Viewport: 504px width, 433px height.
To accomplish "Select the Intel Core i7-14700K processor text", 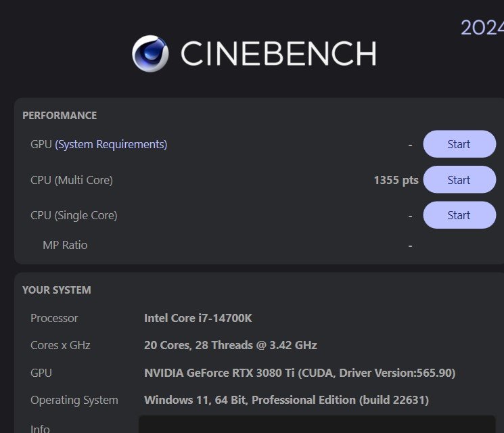I will tap(198, 318).
